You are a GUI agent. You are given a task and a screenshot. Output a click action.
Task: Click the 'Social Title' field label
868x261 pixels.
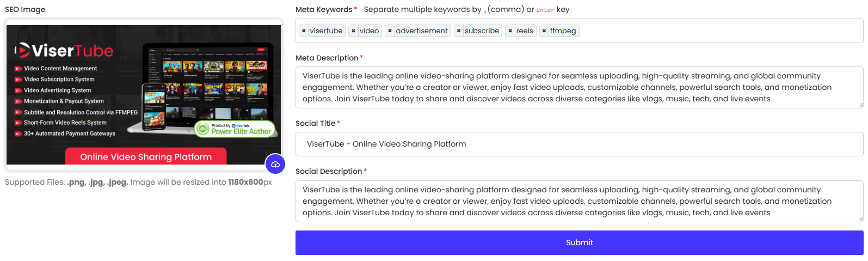point(315,123)
